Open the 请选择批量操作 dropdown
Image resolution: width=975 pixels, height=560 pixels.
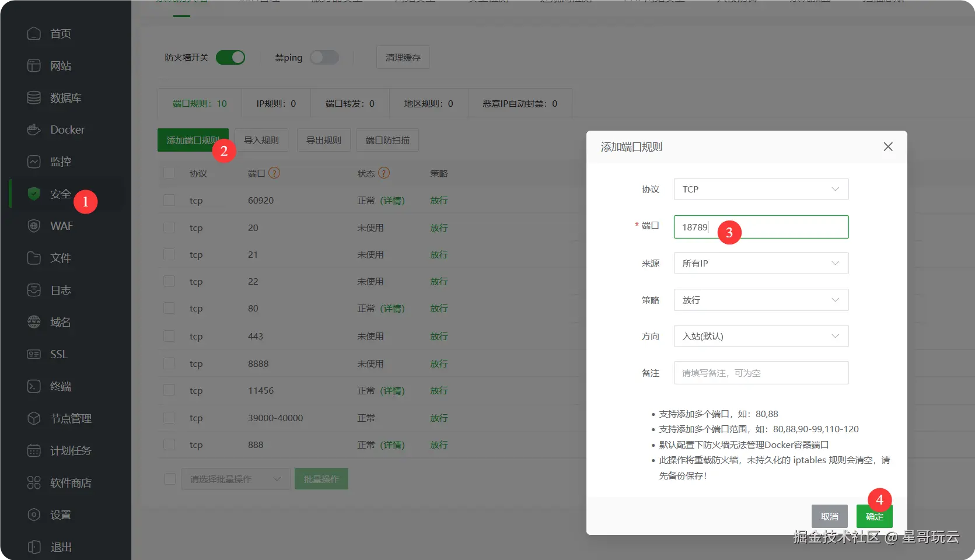click(x=236, y=479)
